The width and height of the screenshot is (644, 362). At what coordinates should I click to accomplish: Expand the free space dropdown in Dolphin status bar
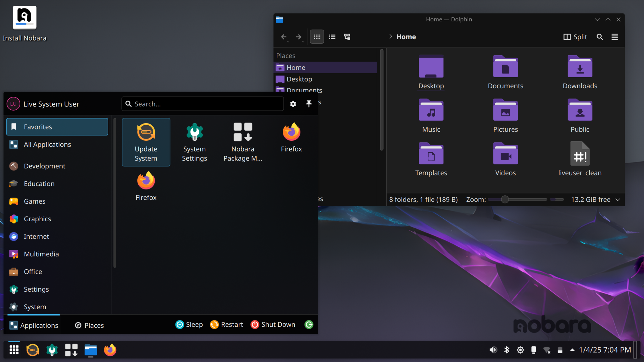(618, 200)
